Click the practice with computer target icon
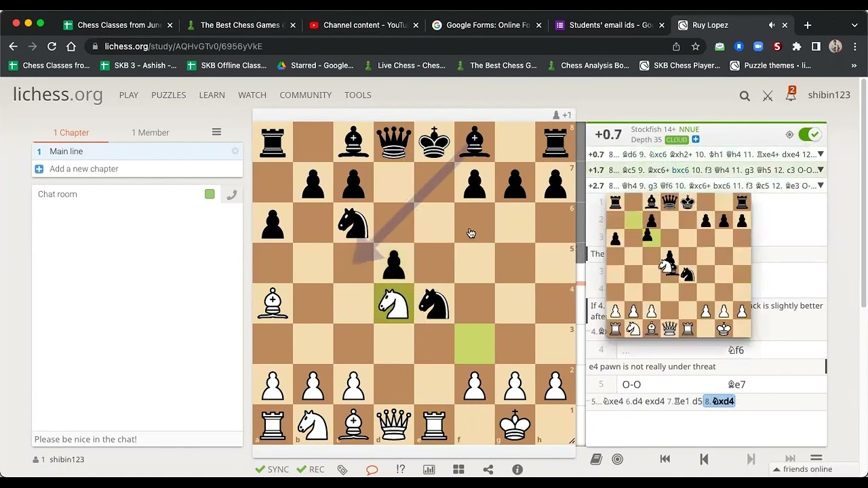 [x=617, y=459]
